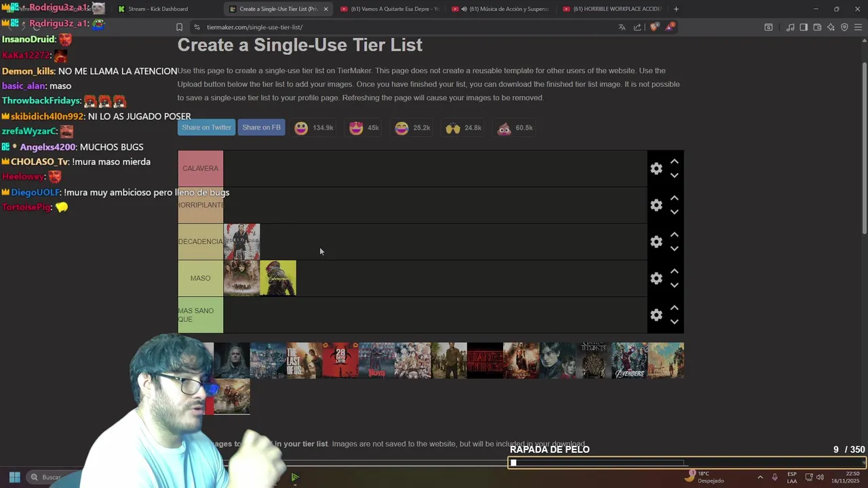This screenshot has width=868, height=488.
Task: Move MASO tier down with arrow
Action: click(x=674, y=285)
